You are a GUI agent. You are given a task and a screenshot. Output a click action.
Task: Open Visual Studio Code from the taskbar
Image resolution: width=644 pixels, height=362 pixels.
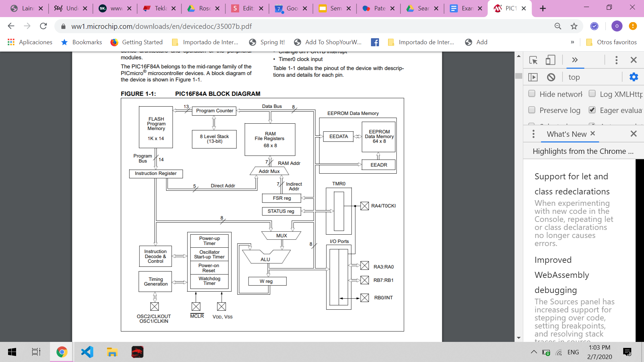click(x=87, y=352)
